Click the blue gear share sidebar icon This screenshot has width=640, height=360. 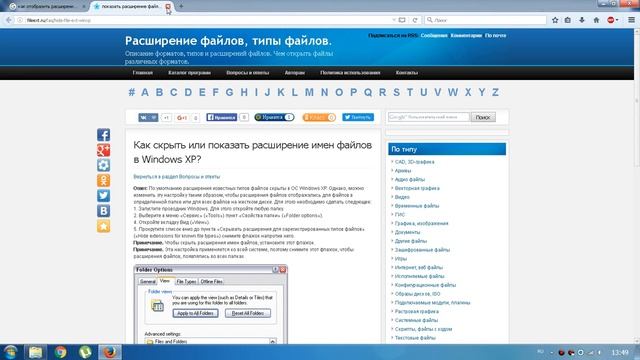pyautogui.click(x=103, y=165)
